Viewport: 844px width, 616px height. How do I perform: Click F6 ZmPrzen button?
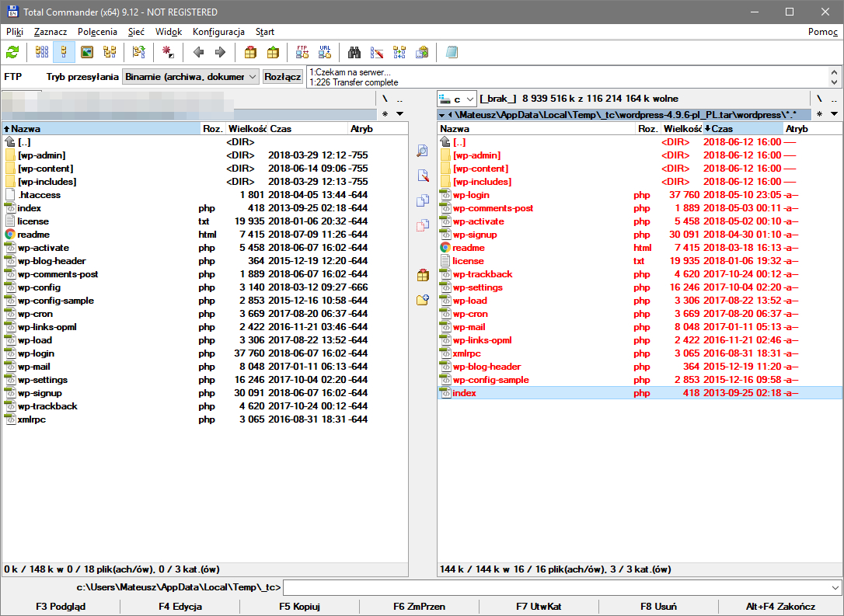tap(420, 607)
